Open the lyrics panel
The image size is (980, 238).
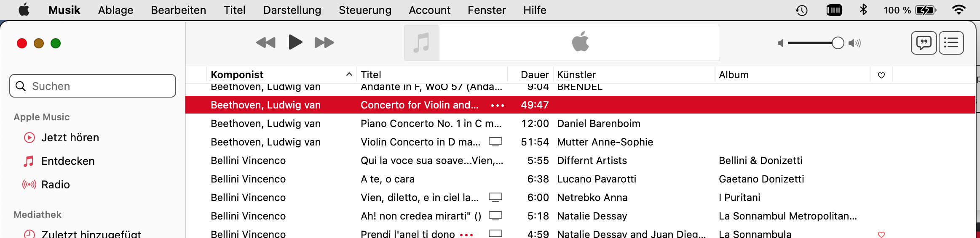tap(924, 43)
